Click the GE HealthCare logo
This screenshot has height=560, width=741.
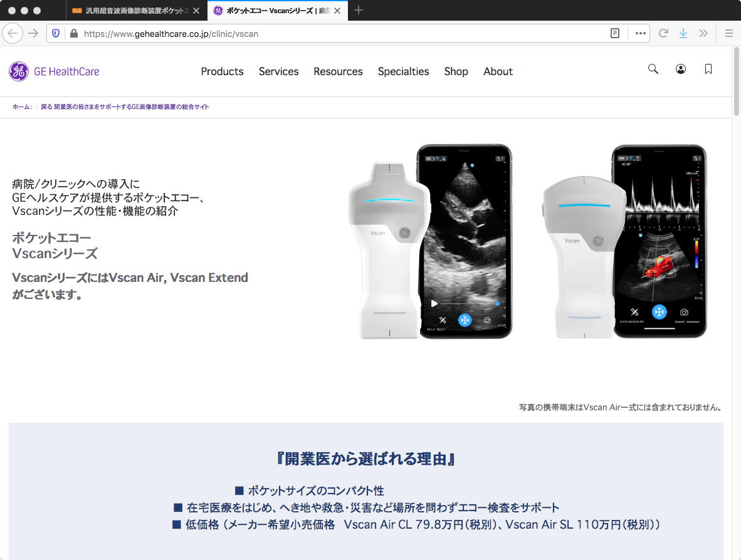55,71
